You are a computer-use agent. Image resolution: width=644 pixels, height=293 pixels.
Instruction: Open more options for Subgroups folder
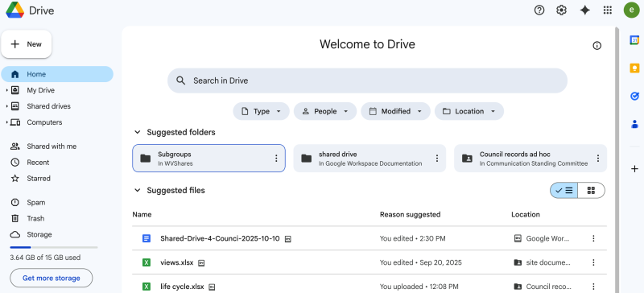point(276,159)
